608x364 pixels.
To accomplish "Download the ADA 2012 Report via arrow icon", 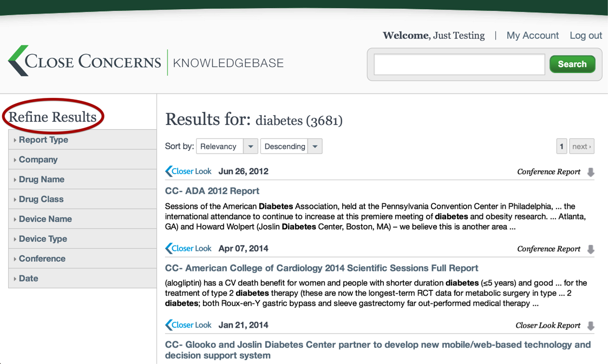I will pos(591,172).
